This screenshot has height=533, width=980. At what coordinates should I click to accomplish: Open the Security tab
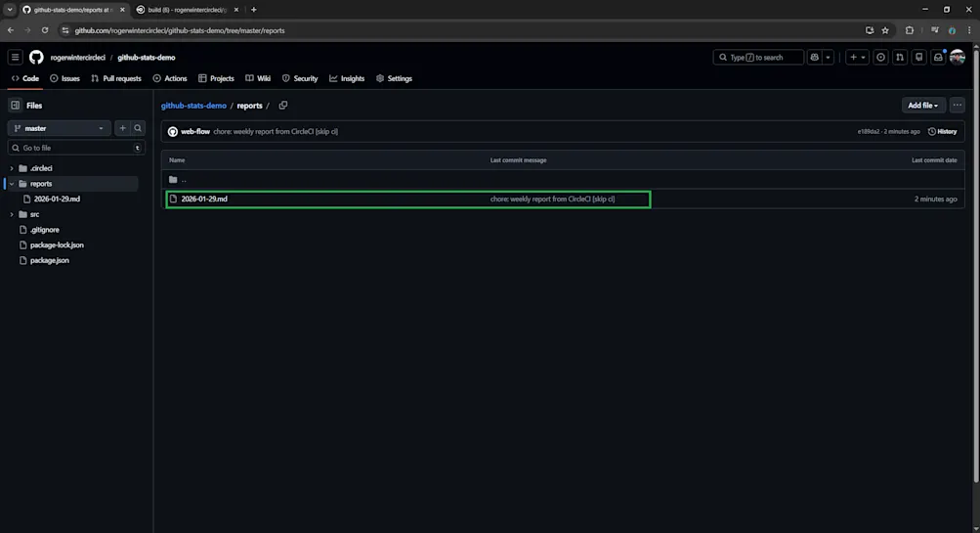299,78
